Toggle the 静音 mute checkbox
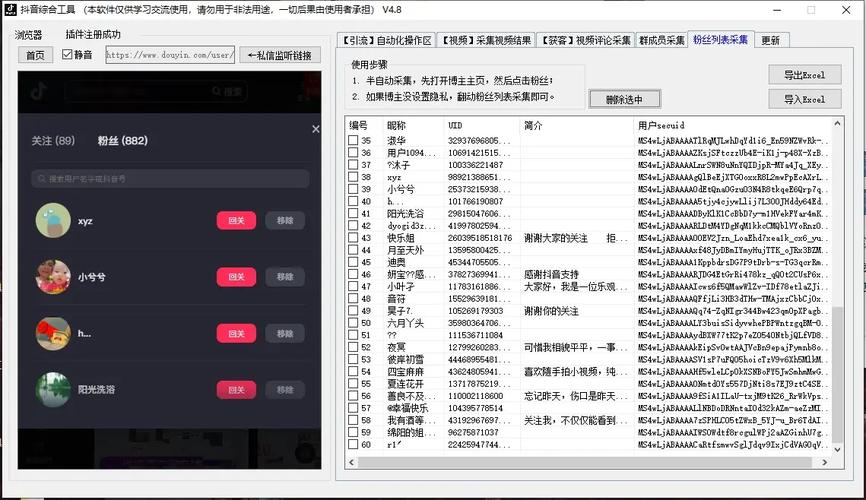 tap(68, 55)
